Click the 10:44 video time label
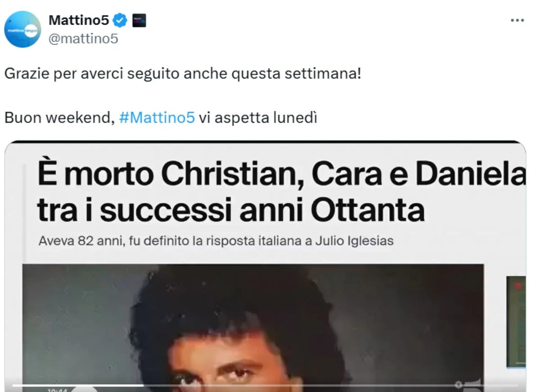 58,390
